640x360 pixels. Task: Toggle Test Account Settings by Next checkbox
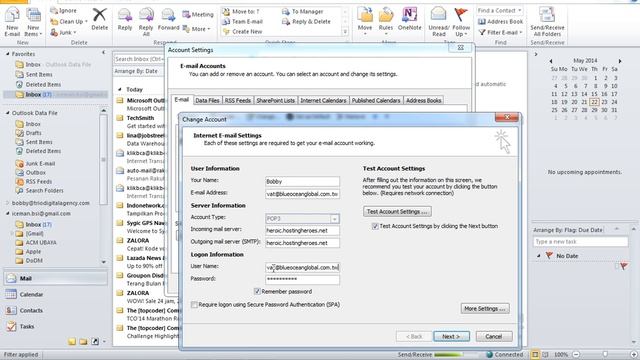pyautogui.click(x=375, y=226)
